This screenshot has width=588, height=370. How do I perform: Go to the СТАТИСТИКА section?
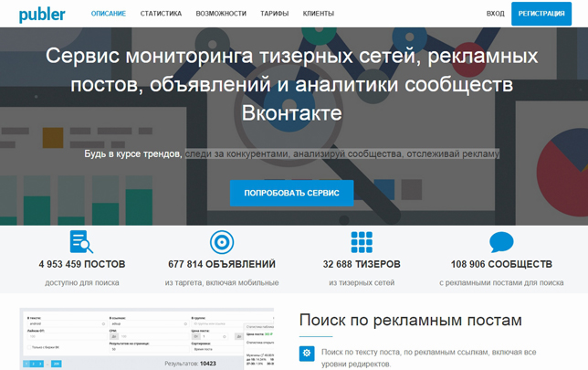[161, 14]
